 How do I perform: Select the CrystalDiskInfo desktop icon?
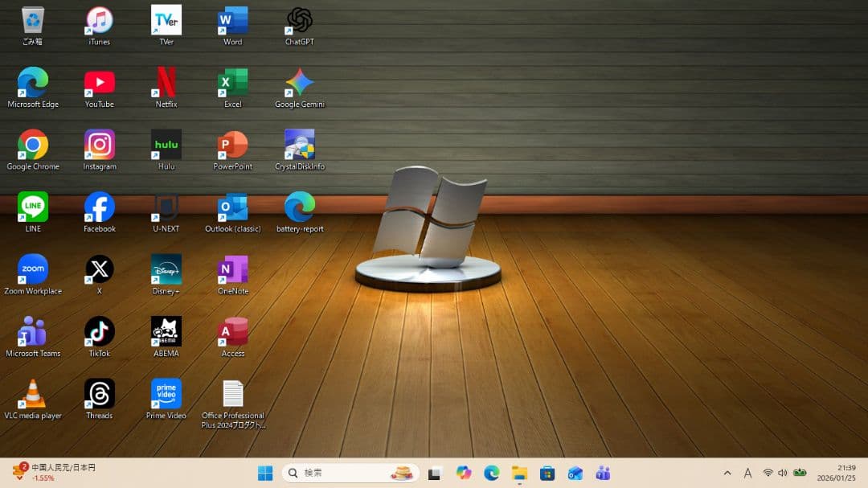tap(299, 146)
